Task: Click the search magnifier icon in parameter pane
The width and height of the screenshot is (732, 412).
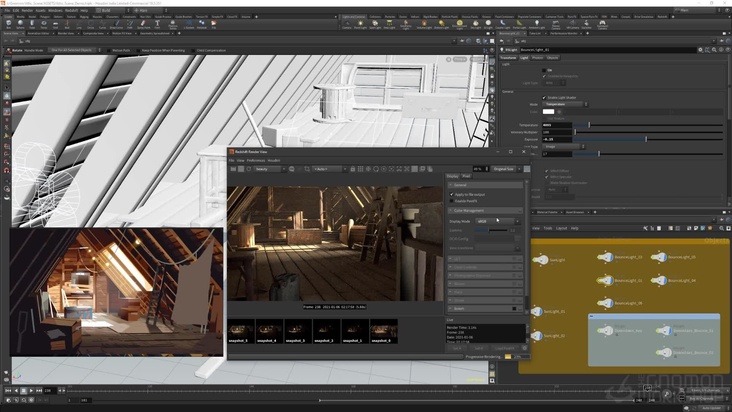Action: tap(714, 49)
